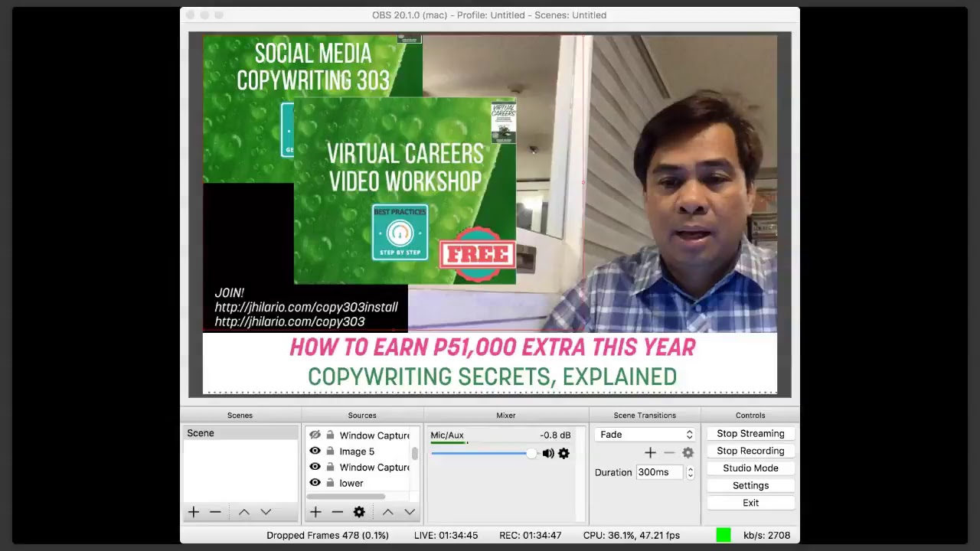Select the Scene item in Scenes list

[x=240, y=433]
